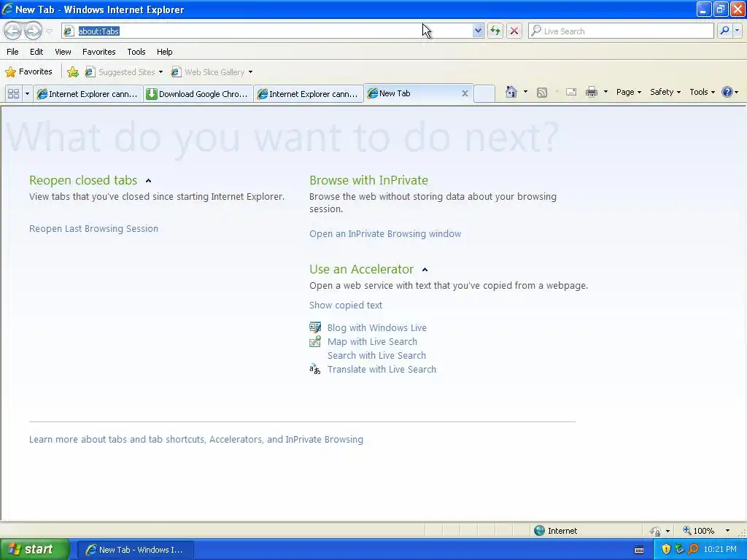Open the Page command menu
The height and width of the screenshot is (560, 747).
pos(629,92)
